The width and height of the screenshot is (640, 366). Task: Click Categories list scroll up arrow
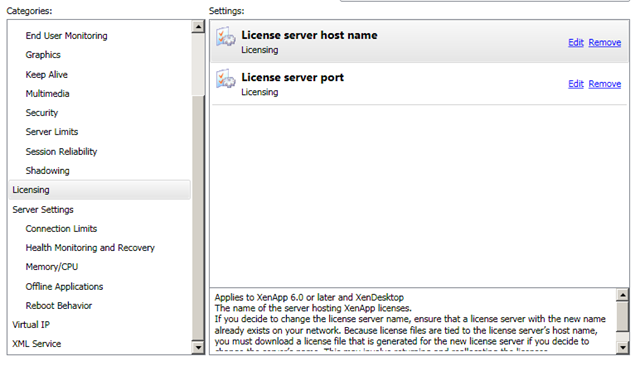(x=198, y=27)
